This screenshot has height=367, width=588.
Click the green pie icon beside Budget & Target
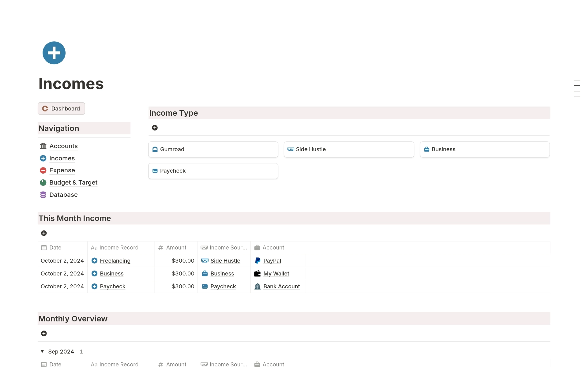[43, 182]
